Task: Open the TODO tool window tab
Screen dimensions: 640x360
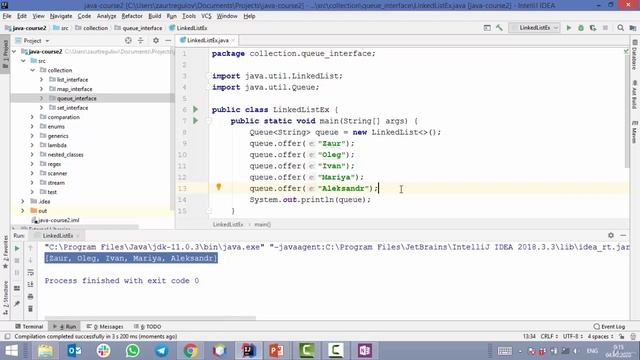Action: click(x=147, y=327)
